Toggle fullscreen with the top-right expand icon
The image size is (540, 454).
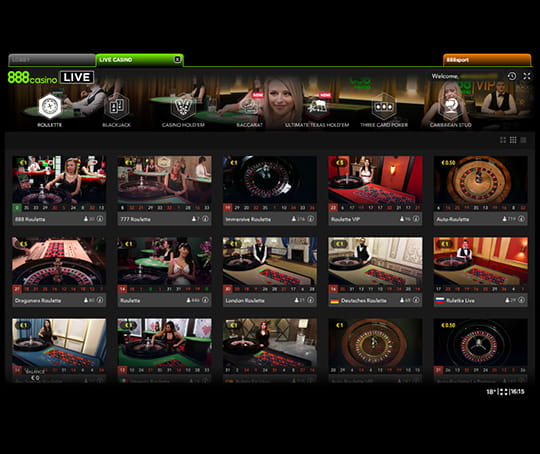(x=527, y=76)
